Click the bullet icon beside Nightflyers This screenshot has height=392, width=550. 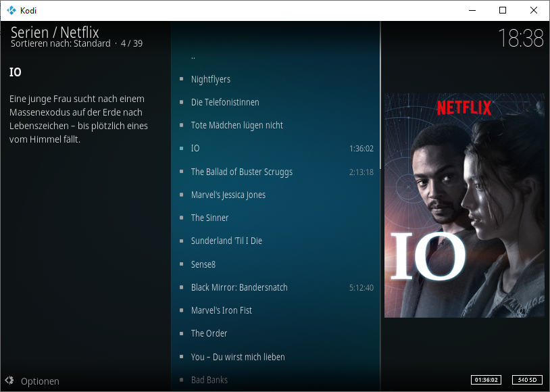pyautogui.click(x=181, y=79)
